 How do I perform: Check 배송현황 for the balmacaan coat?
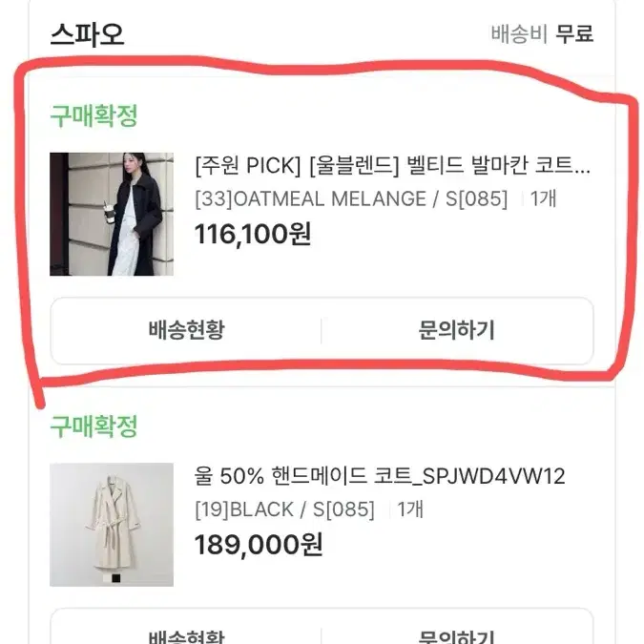(x=186, y=330)
